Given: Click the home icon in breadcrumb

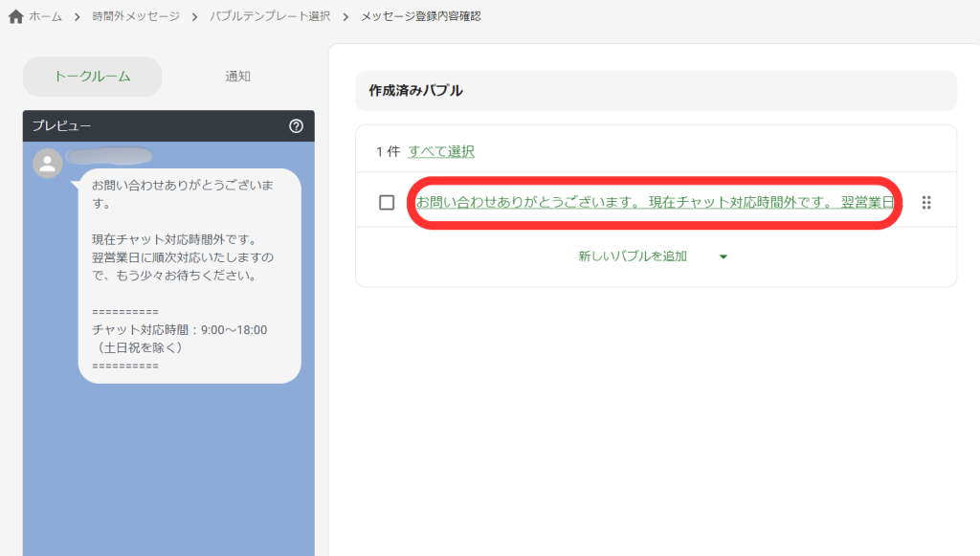Looking at the screenshot, I should pos(15,16).
